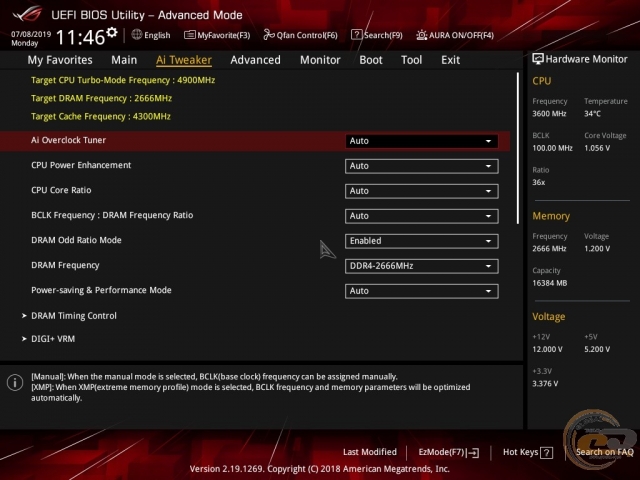This screenshot has height=480, width=640.
Task: Open MyFavorite(F3) list icon
Action: tap(189, 35)
